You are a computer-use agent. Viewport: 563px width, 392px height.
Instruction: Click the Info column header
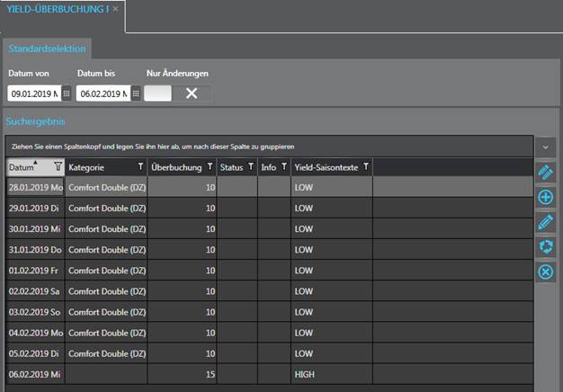[x=268, y=167]
